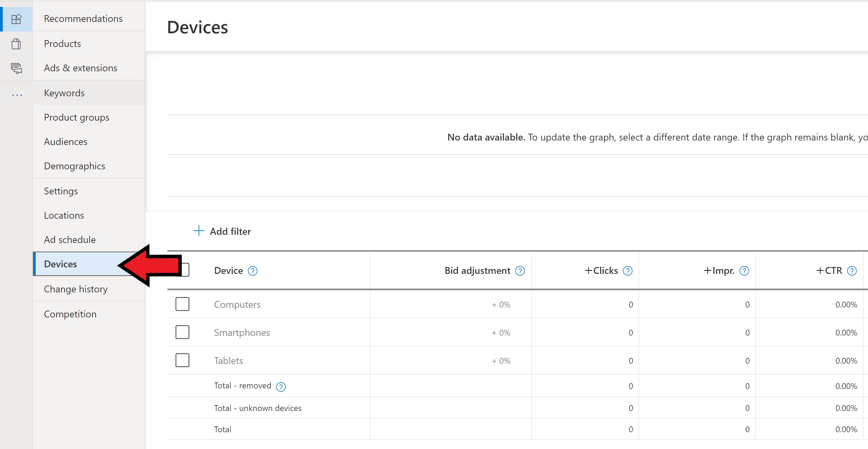Click help icon next to Impr. column
The image size is (868, 449).
click(744, 271)
